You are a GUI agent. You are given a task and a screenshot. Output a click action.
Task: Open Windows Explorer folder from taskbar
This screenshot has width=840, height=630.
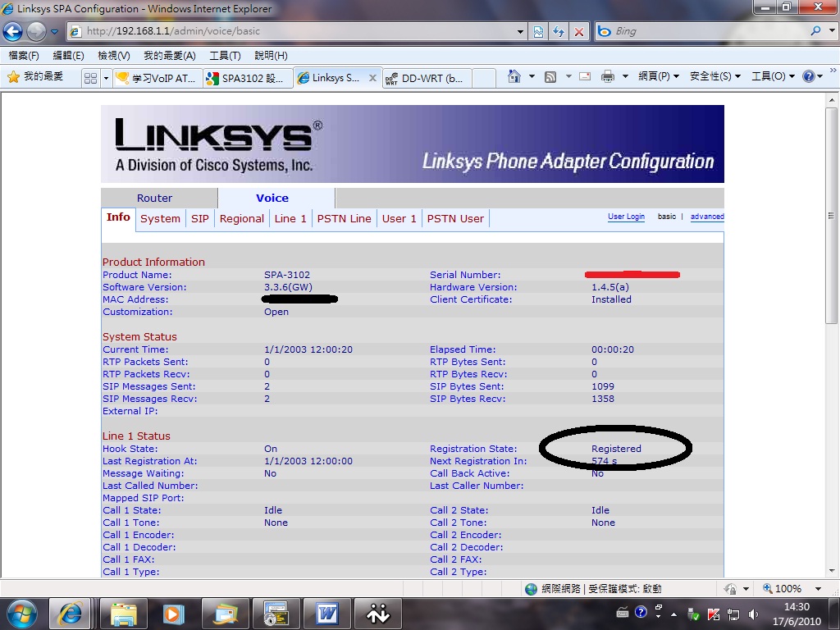coord(123,614)
